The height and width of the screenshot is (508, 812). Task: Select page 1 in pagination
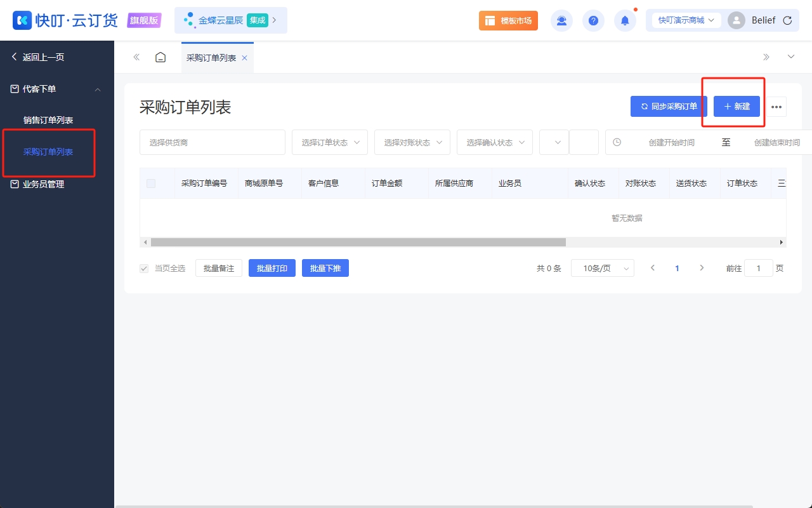[x=678, y=269]
